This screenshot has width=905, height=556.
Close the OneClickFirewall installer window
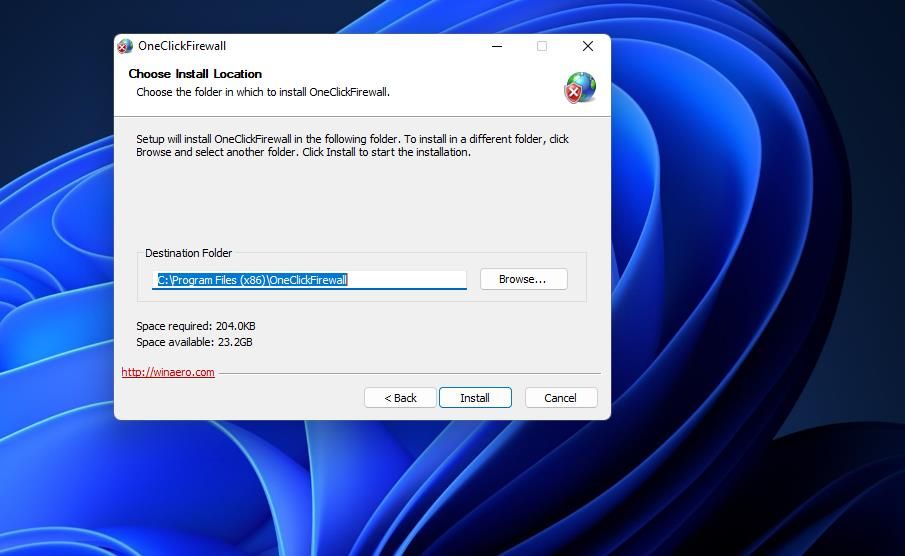(x=588, y=46)
